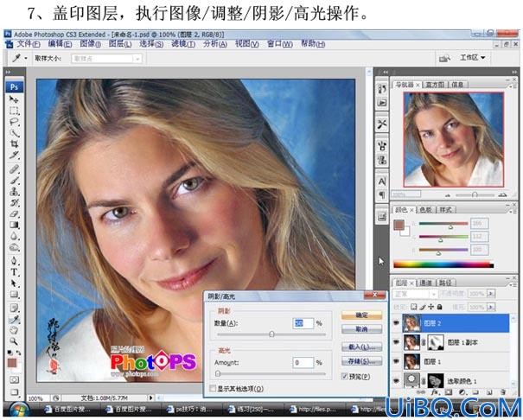Viewport: 523px width, 420px height.
Task: Select the Move tool in toolbox
Action: [14, 99]
